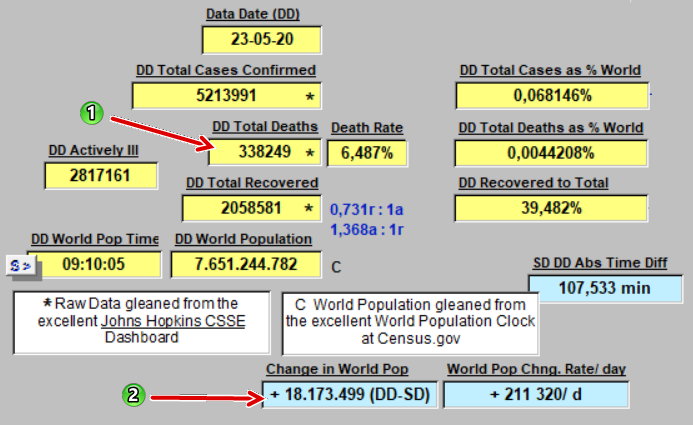This screenshot has height=425, width=693.
Task: Click the Recovered to Total value 39,482%
Action: pos(551,208)
